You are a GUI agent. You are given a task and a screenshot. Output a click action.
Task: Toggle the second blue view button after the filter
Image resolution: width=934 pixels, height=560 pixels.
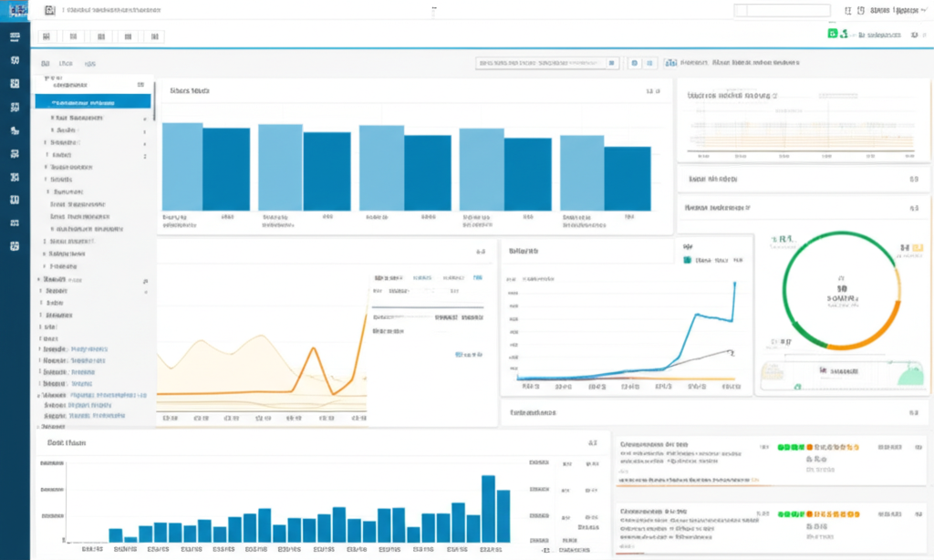pos(650,63)
